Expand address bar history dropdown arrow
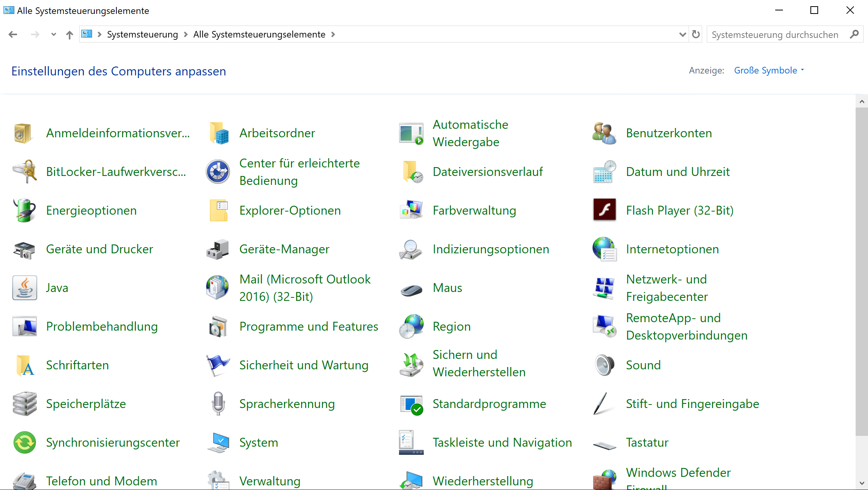The width and height of the screenshot is (868, 490). tap(682, 34)
